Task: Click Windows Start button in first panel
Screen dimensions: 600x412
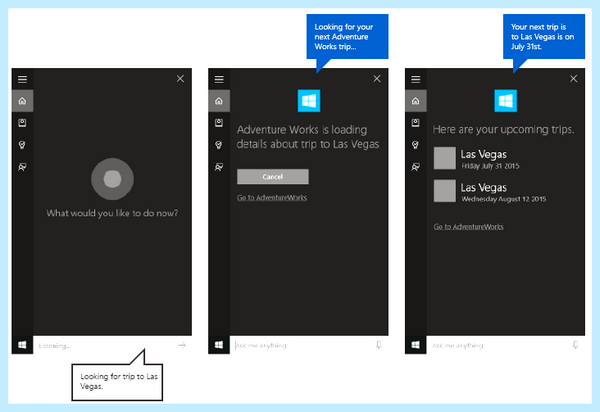Action: pos(22,345)
